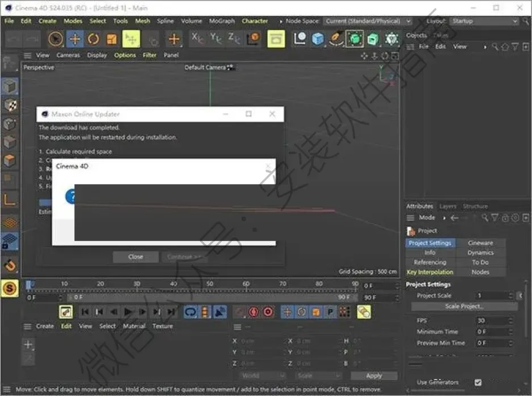Image resolution: width=532 pixels, height=396 pixels.
Task: Click the Objects panel search icon
Action: coord(495,47)
